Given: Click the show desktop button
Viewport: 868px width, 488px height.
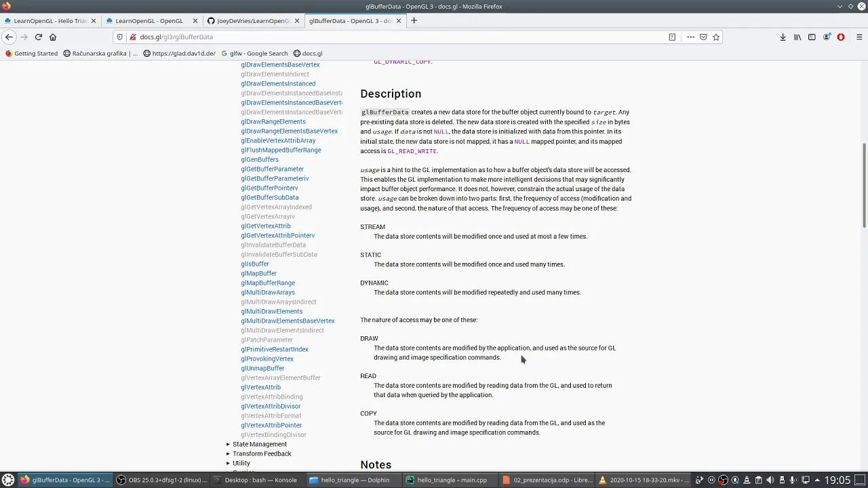Looking at the screenshot, I should (x=859, y=480).
